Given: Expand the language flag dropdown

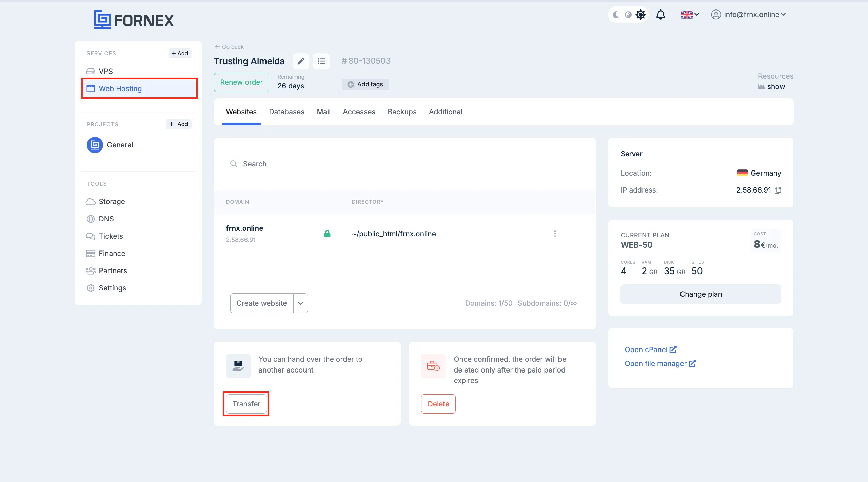Looking at the screenshot, I should [x=690, y=15].
